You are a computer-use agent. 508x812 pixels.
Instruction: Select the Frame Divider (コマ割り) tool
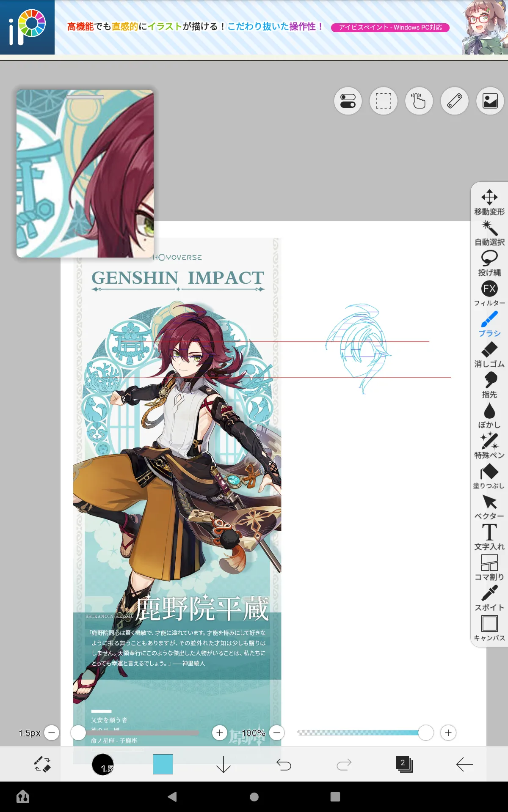pyautogui.click(x=489, y=568)
